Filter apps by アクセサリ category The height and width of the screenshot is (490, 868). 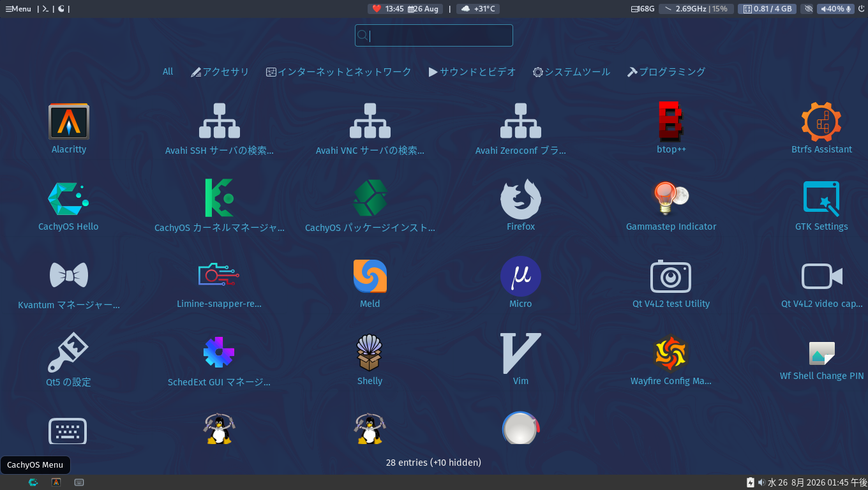pyautogui.click(x=220, y=72)
